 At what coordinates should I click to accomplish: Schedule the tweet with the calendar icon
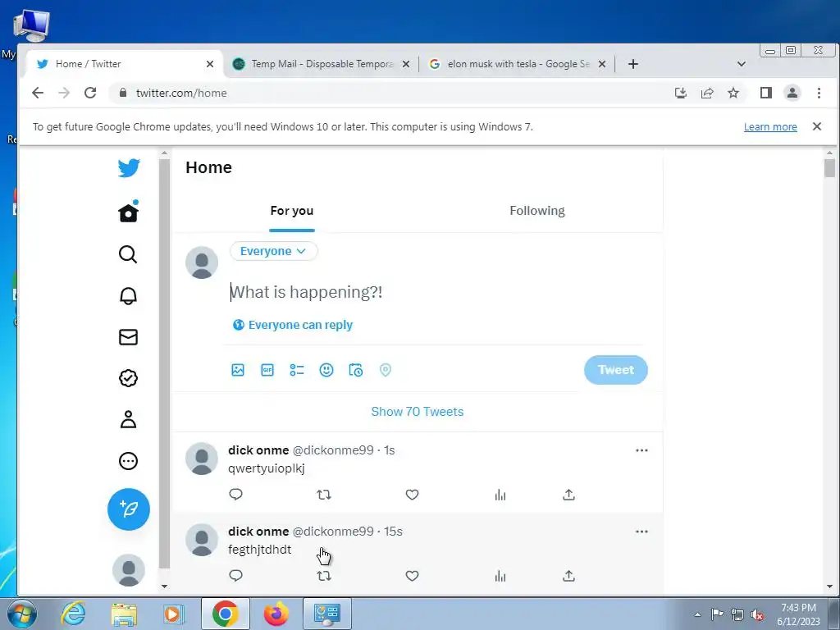point(356,370)
